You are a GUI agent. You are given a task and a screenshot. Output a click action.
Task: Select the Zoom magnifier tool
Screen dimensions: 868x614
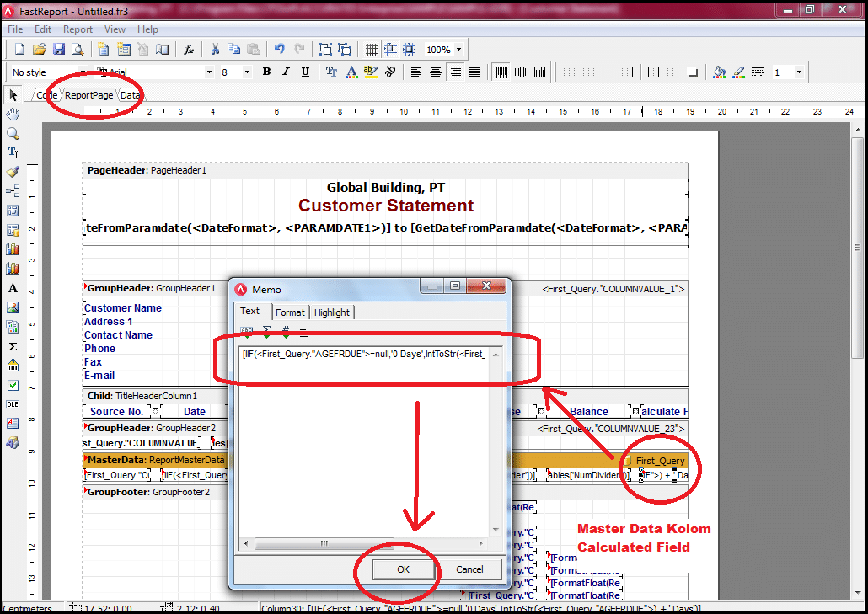pos(13,133)
